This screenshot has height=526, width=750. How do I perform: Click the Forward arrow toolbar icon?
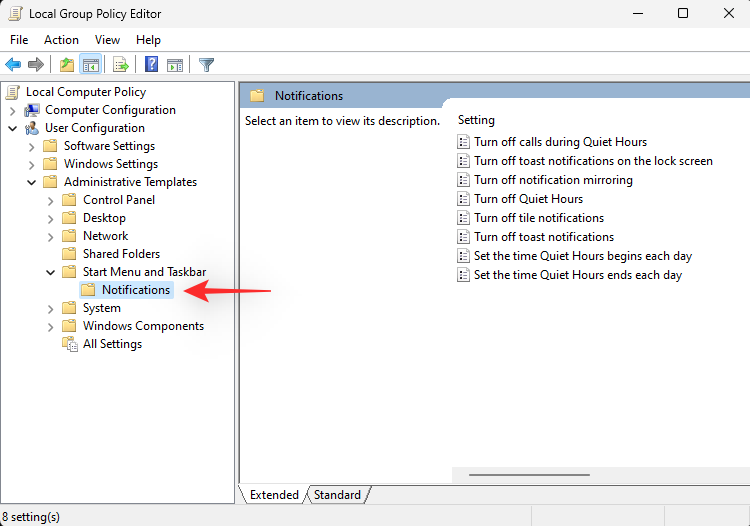(x=36, y=65)
